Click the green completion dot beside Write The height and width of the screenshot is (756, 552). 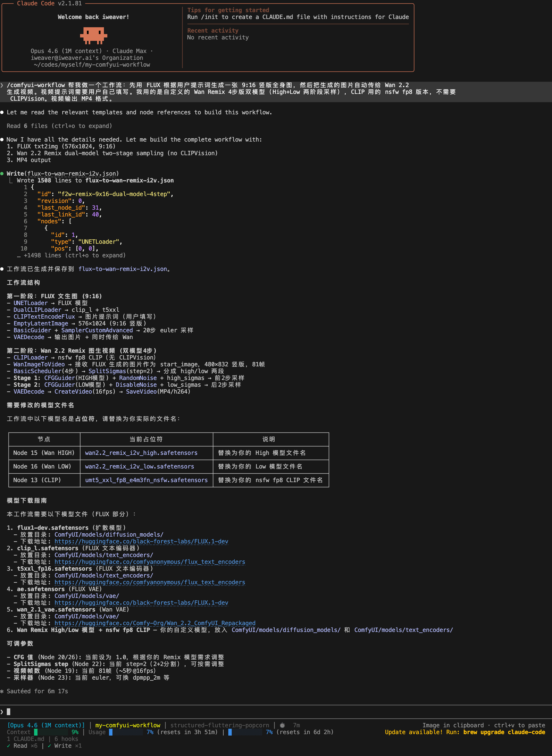[2, 173]
